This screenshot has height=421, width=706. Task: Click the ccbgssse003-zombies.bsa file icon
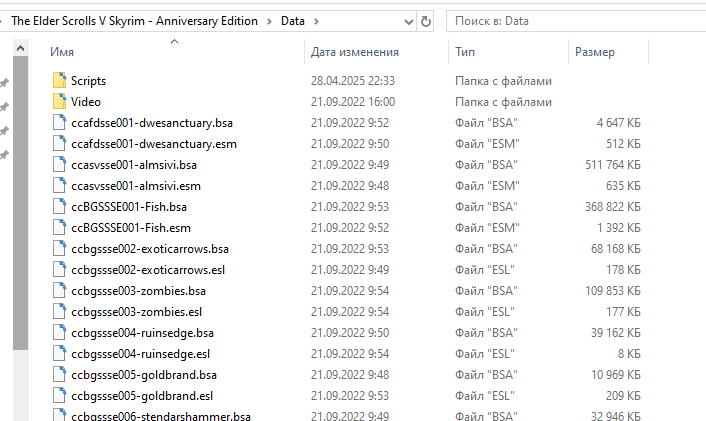point(59,291)
